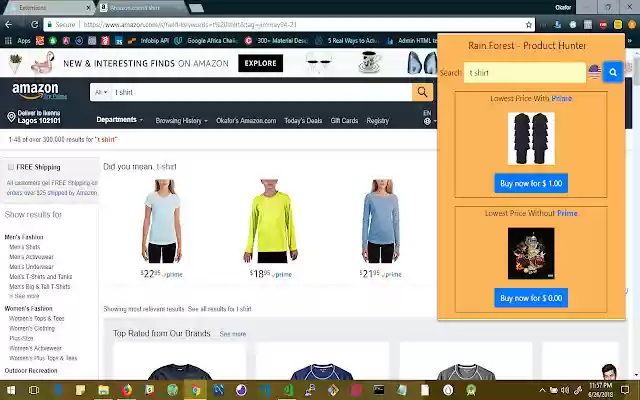Reload the page with refresh icon
This screenshot has width=640, height=400.
(x=34, y=24)
